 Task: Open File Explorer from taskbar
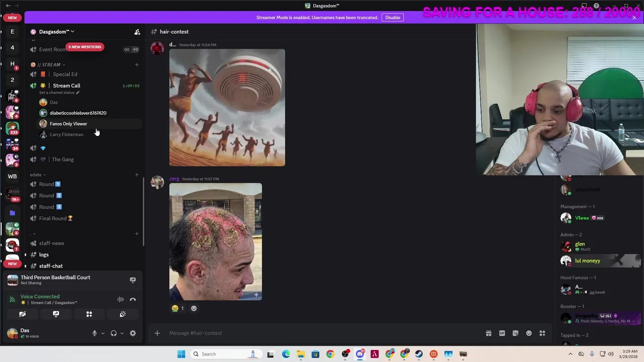coord(300,354)
